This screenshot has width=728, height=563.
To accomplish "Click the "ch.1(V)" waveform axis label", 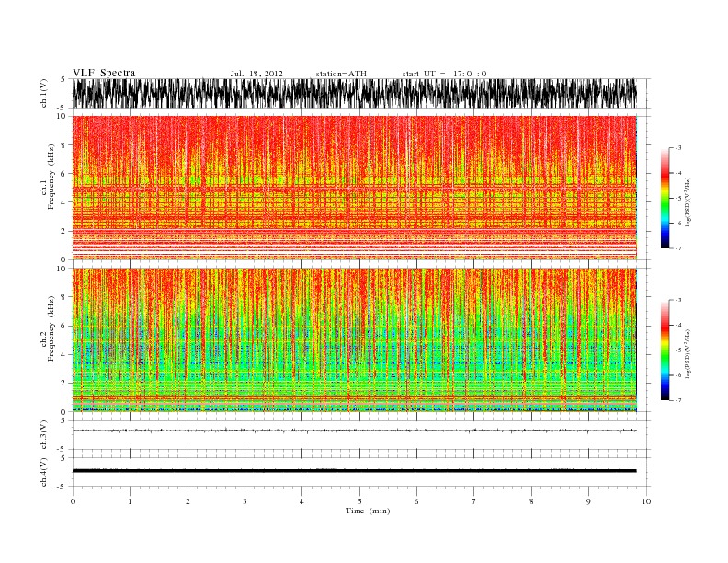I will (44, 93).
